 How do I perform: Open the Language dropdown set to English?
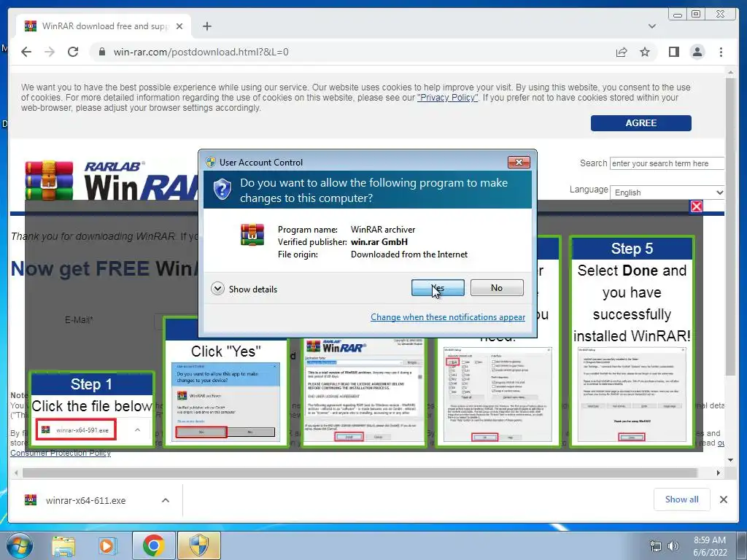click(667, 192)
